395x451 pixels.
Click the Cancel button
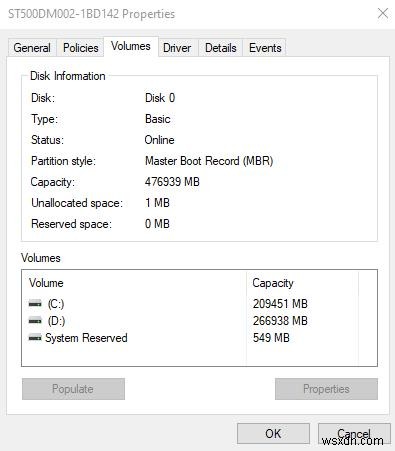click(x=354, y=434)
